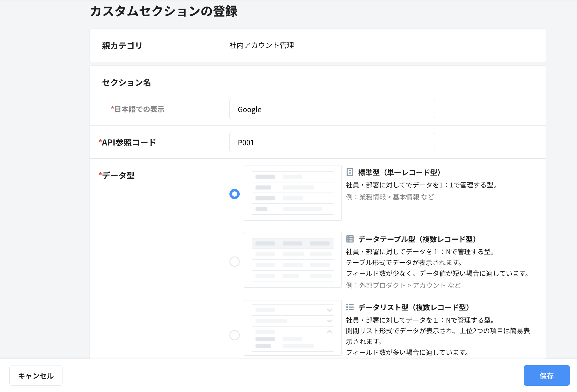The height and width of the screenshot is (392, 577).
Task: Select the データテーブル型 radio button
Action: (x=235, y=262)
